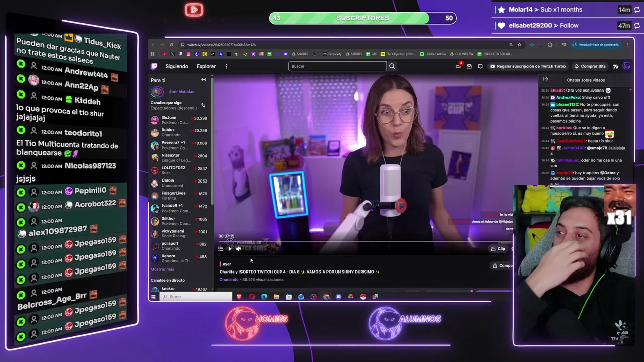Open the video chapters list icon

(x=220, y=249)
